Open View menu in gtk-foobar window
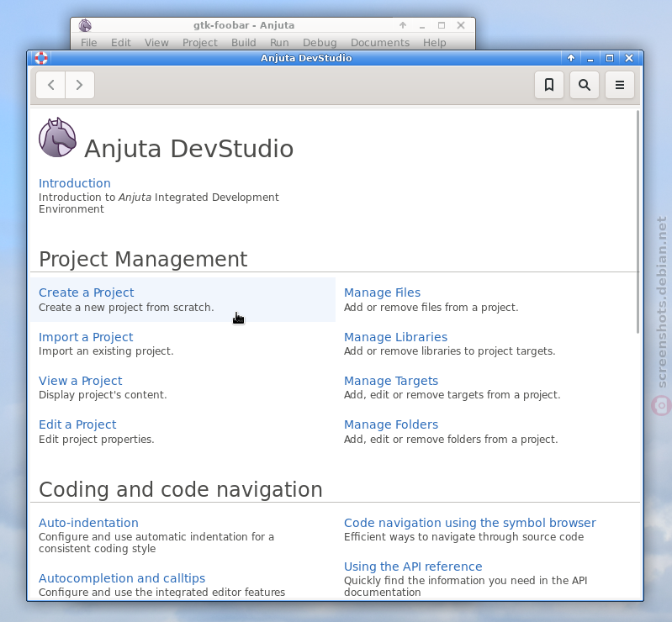Image resolution: width=672 pixels, height=622 pixels. 156,43
